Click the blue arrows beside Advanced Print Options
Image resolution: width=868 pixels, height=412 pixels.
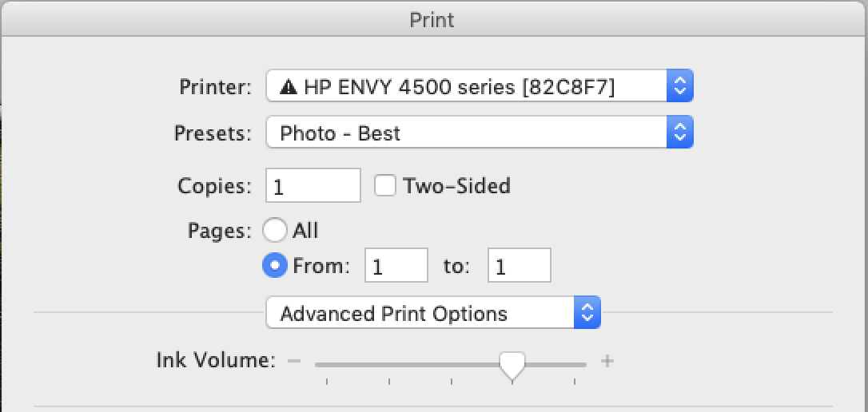click(587, 313)
